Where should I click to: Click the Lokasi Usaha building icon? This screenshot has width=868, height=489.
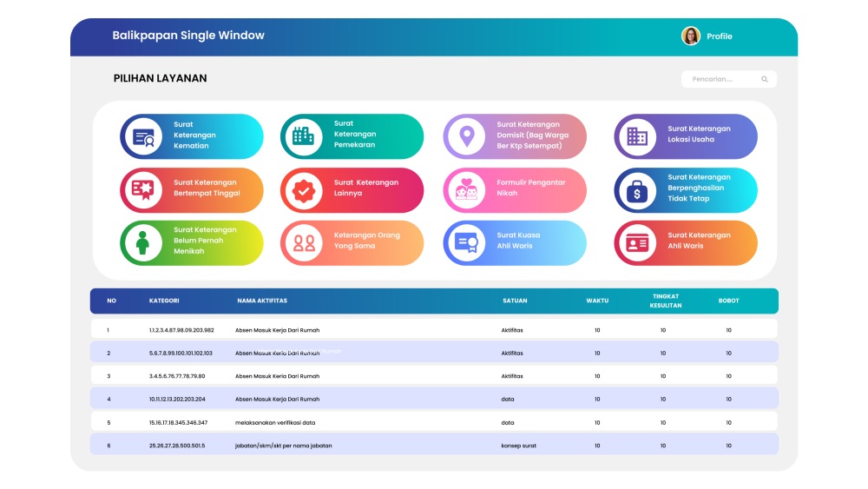(x=637, y=136)
